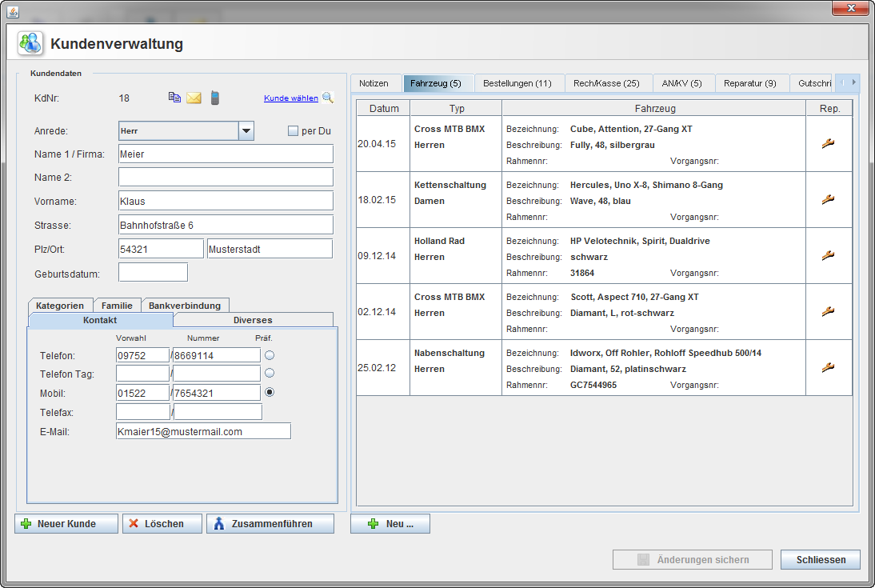This screenshot has height=588, width=875.
Task: Open repair wrench for Hercules Uno X-8
Action: coord(828,200)
